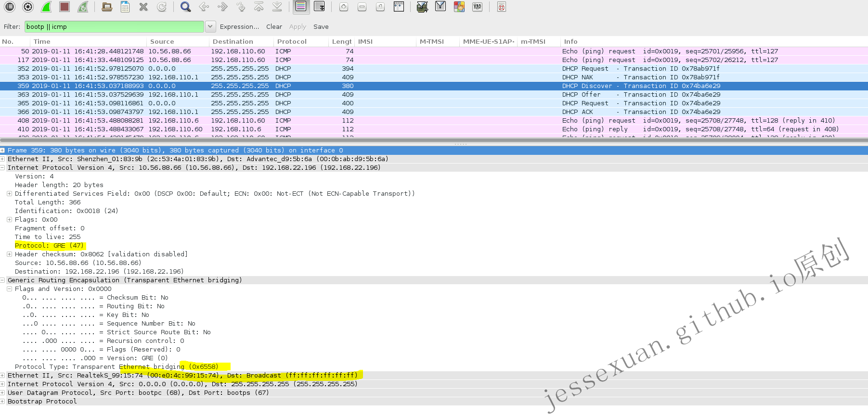Save the capture file

coord(125,7)
